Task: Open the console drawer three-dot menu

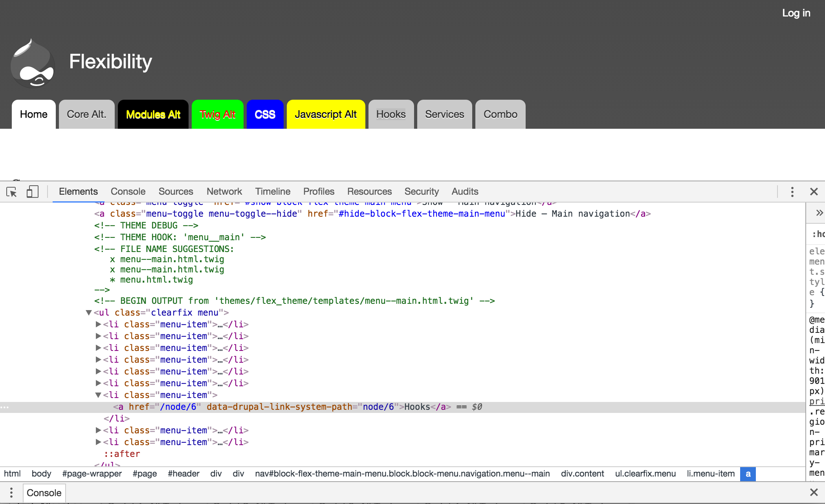Action: click(x=11, y=493)
